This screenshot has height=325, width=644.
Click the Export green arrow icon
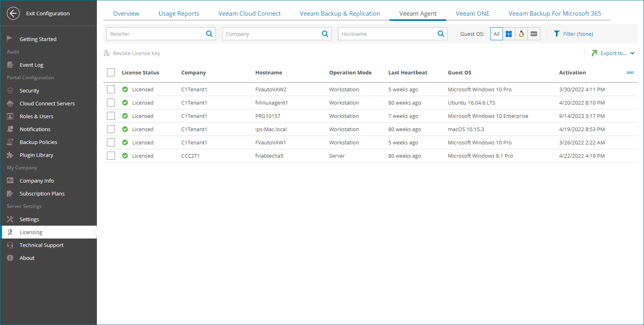click(x=594, y=53)
